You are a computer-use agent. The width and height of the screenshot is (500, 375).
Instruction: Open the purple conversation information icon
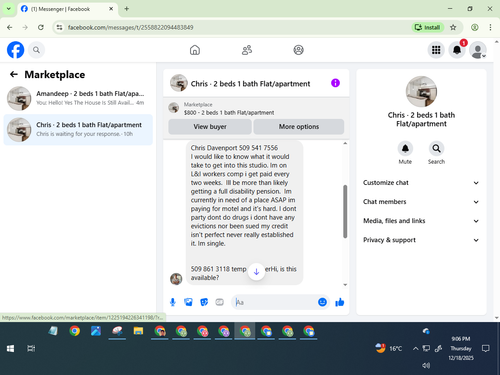(335, 83)
